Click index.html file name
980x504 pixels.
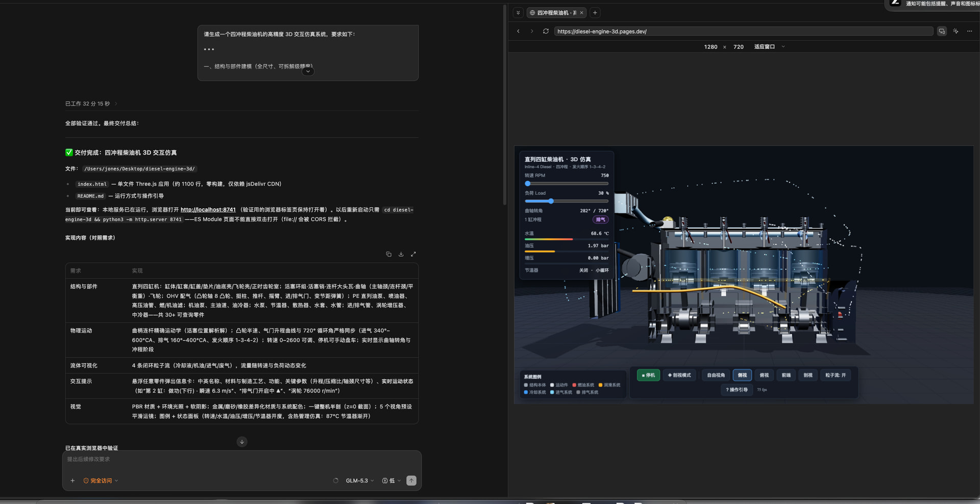92,184
